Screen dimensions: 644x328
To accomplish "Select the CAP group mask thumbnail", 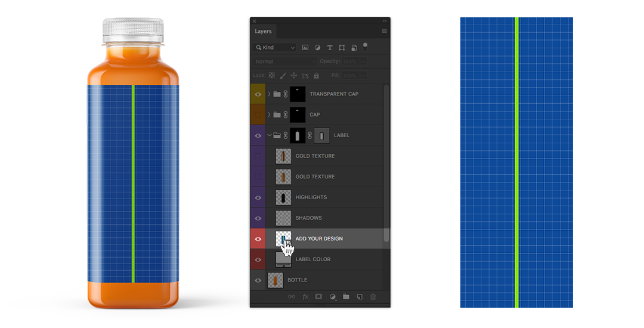I will (298, 115).
